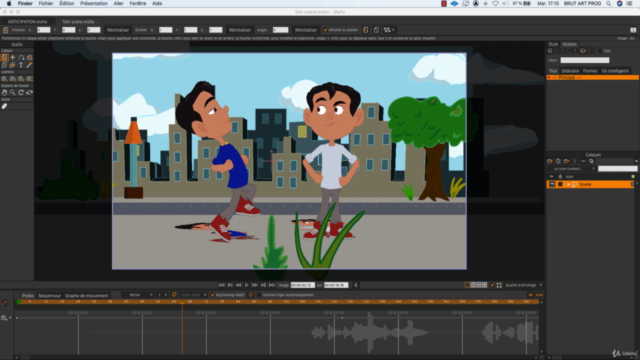Screen dimensions: 640x360
Task: Click the first display layout icon near Qualité d'affichage
Action: point(467,285)
